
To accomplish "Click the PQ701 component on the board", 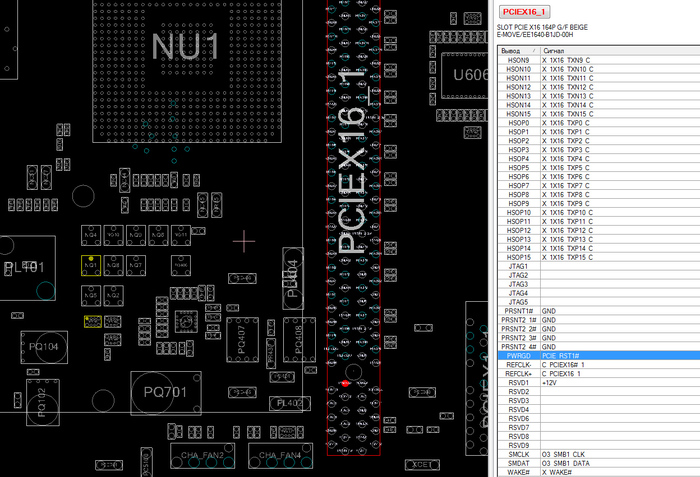I will pyautogui.click(x=165, y=391).
